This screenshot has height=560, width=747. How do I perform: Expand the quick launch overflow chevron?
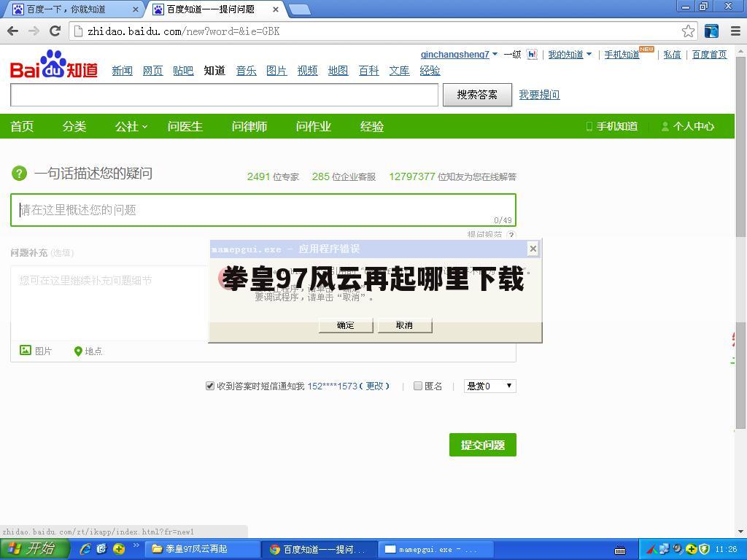[136, 545]
